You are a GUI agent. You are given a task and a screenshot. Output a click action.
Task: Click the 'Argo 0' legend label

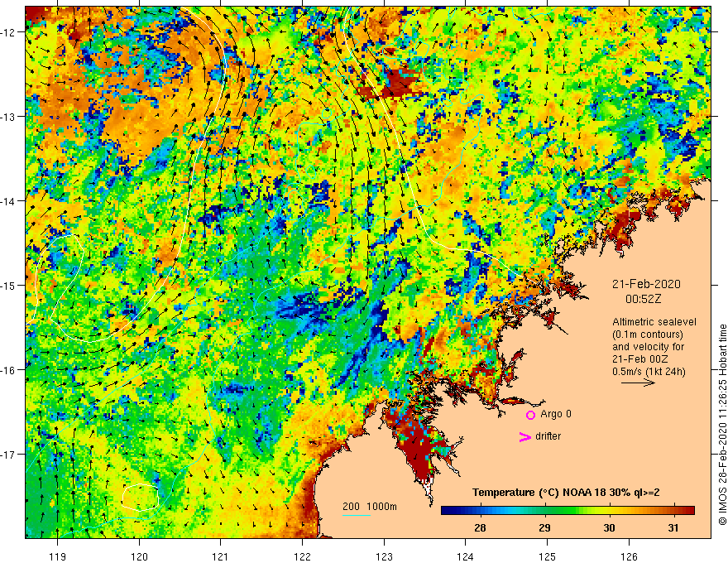tap(556, 414)
